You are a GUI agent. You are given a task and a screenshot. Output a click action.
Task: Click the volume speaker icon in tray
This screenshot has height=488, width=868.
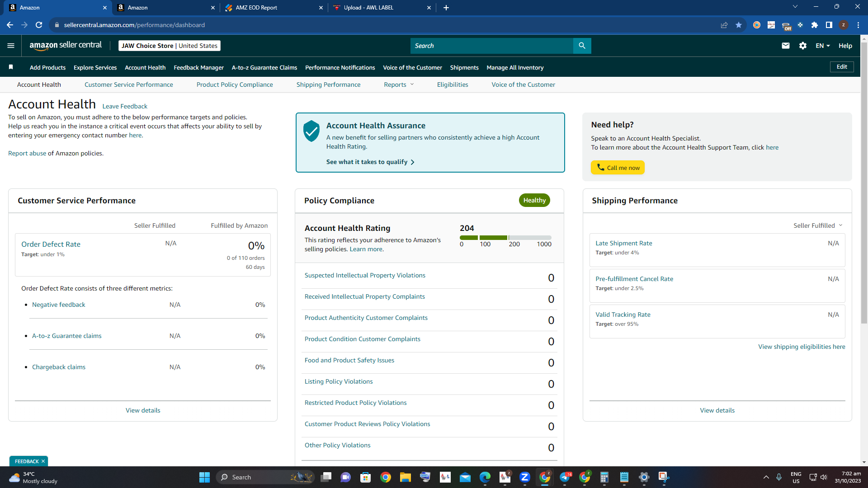824,477
